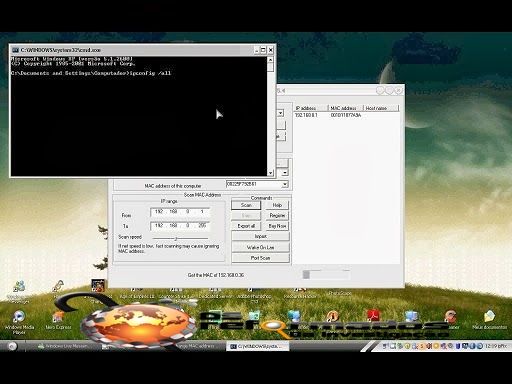
Task: Click the Port Scan button
Action: coord(260,258)
